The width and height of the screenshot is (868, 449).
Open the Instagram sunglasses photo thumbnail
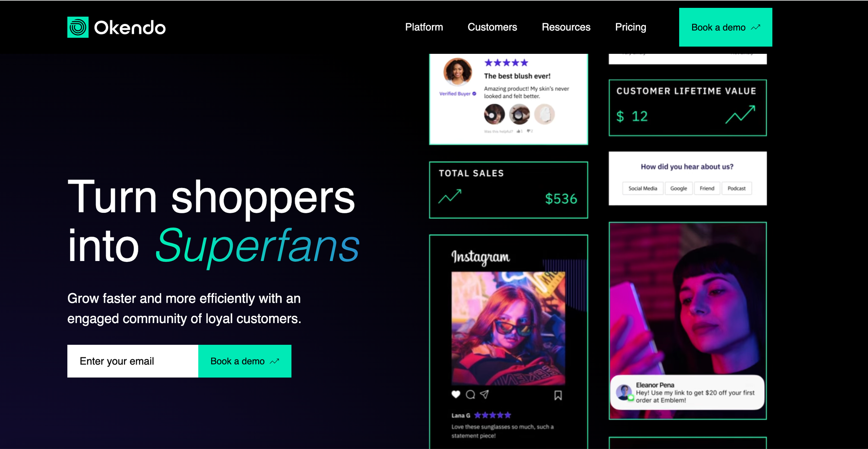pos(508,328)
